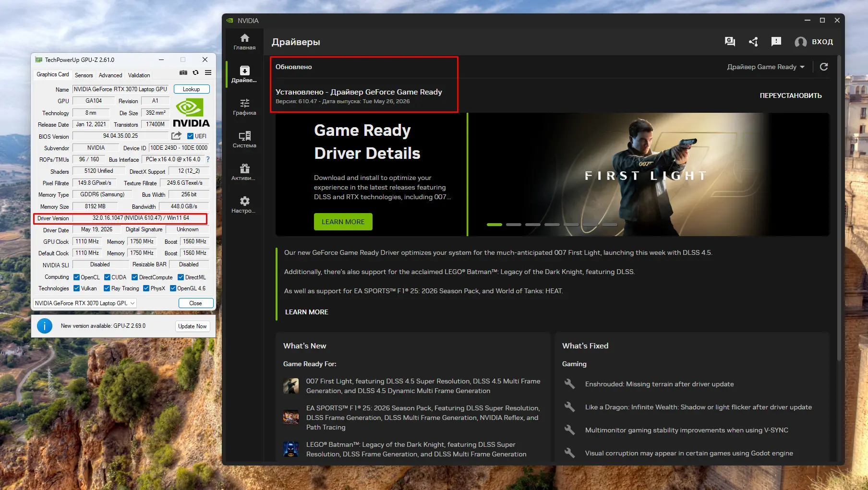
Task: Click the Release Date value Jan 12, 2021
Action: (91, 124)
